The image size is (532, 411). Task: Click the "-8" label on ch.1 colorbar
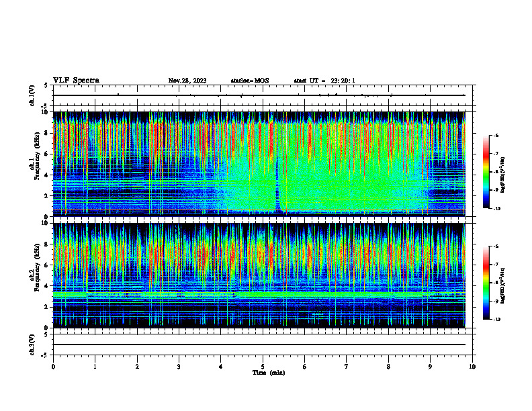(x=496, y=172)
